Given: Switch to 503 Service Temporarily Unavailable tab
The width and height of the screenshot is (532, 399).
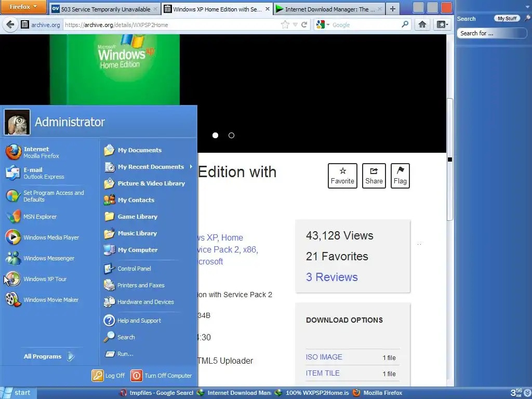Looking at the screenshot, I should (104, 9).
